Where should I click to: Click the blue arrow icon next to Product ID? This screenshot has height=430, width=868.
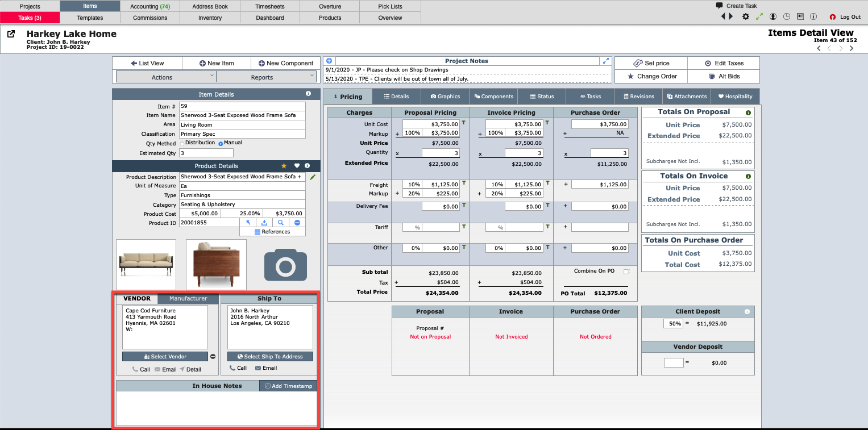tap(248, 223)
